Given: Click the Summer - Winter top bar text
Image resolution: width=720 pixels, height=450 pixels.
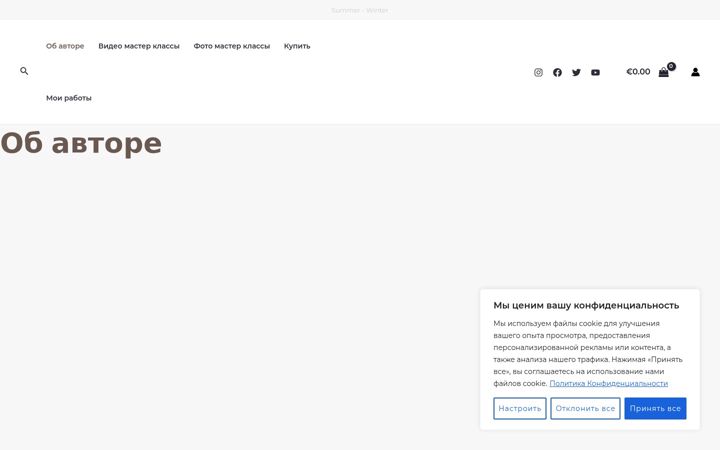Looking at the screenshot, I should [x=360, y=10].
